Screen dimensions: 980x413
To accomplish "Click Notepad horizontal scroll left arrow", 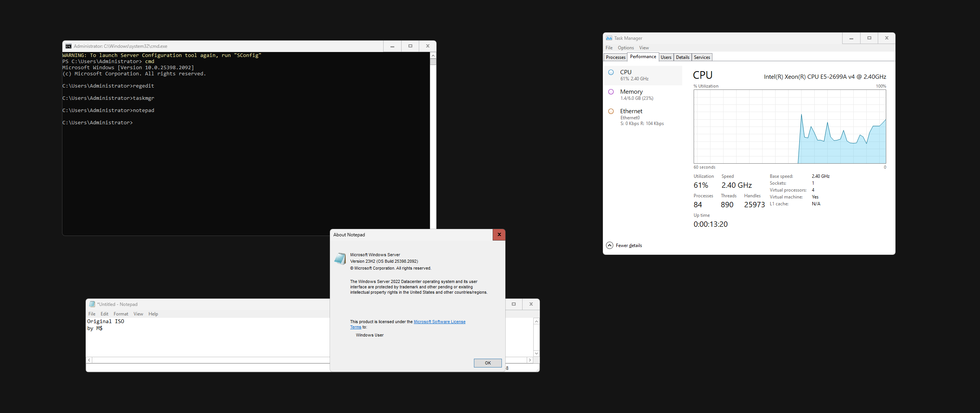I will point(89,360).
